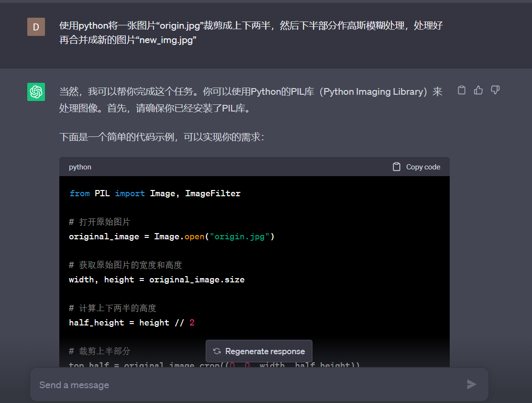Click the python language label on the code header
Screen dimensions: 532x403
coord(80,167)
